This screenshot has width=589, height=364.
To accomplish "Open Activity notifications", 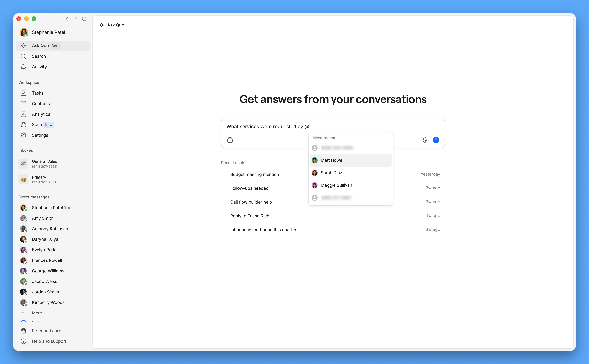I will (x=52, y=67).
